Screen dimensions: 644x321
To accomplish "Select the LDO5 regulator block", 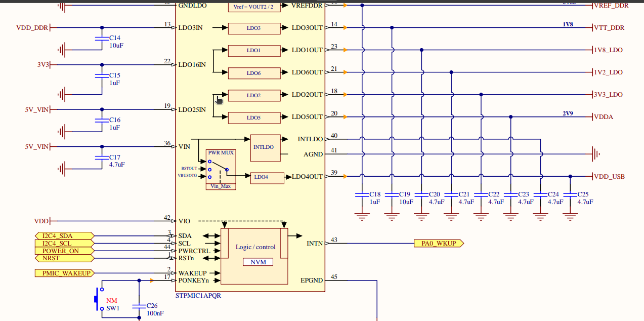I will pyautogui.click(x=254, y=117).
